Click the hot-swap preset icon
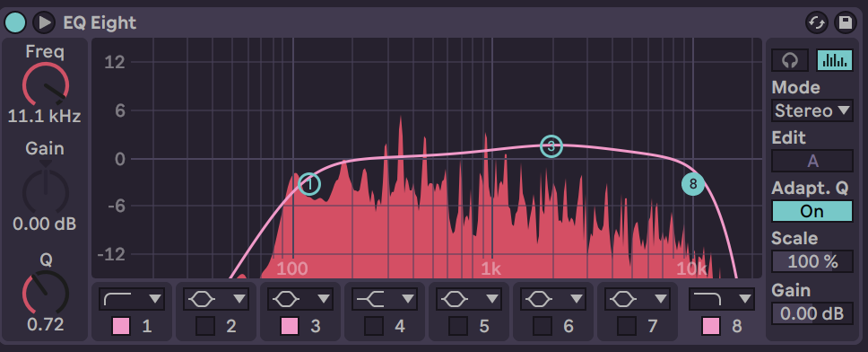This screenshot has width=868, height=352. 817,22
